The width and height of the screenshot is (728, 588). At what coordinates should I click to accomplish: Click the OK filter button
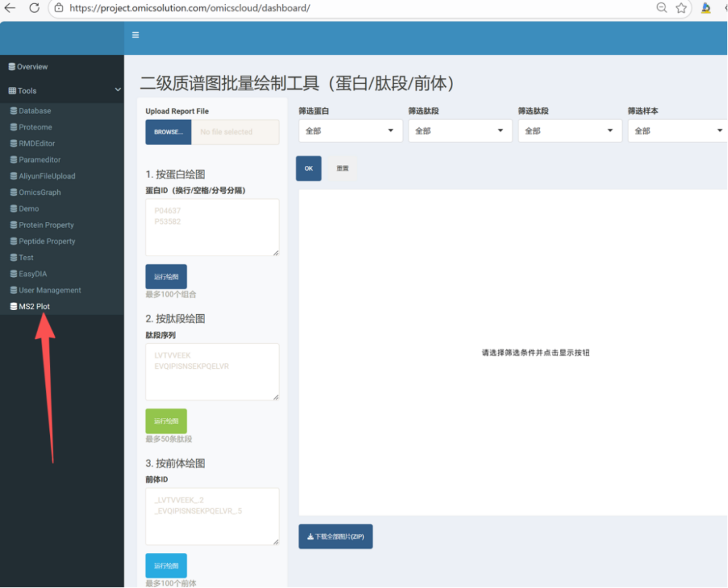(x=309, y=168)
